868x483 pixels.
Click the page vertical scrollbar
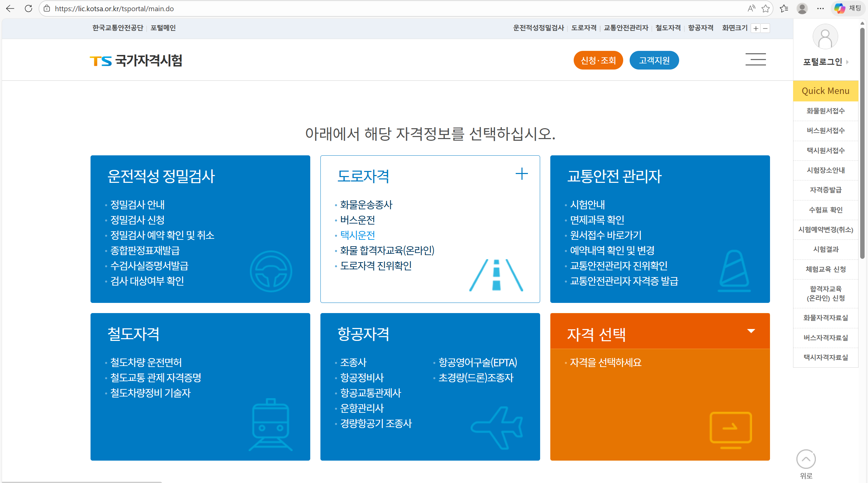point(862,142)
